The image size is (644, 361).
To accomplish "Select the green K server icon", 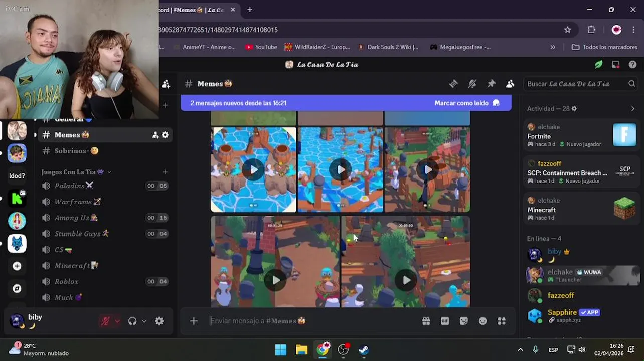I will coord(17,199).
